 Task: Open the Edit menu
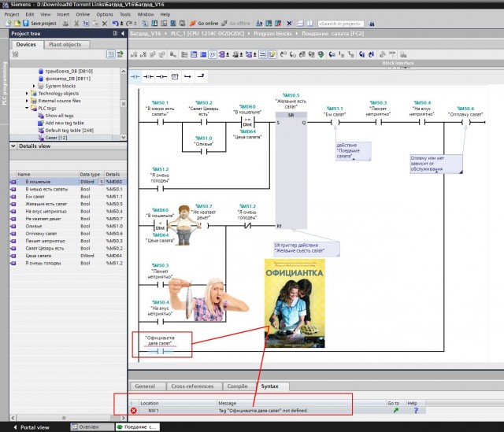pyautogui.click(x=30, y=14)
